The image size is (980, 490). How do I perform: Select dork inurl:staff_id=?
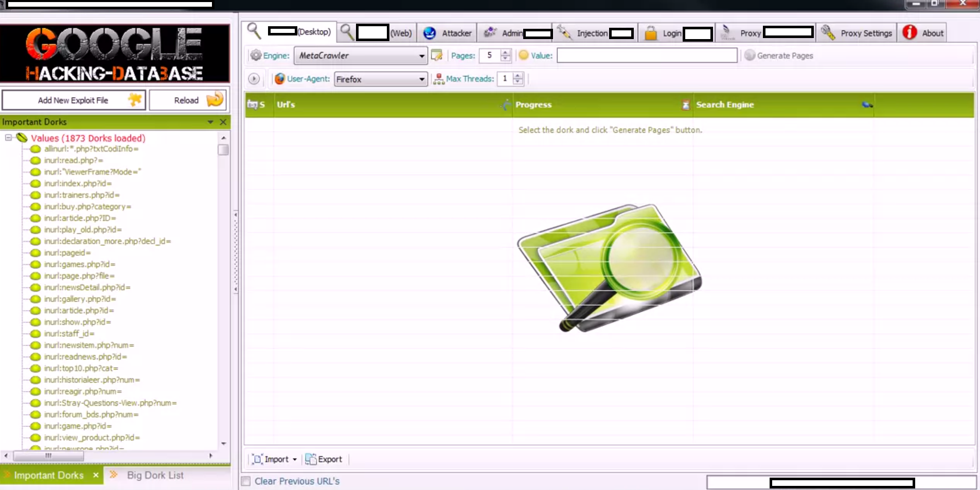pos(69,334)
